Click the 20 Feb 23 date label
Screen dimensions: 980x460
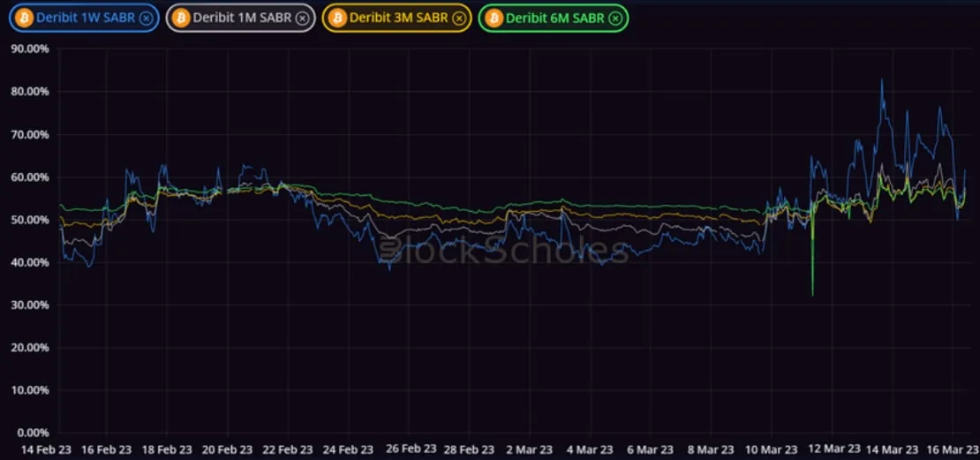coord(228,449)
